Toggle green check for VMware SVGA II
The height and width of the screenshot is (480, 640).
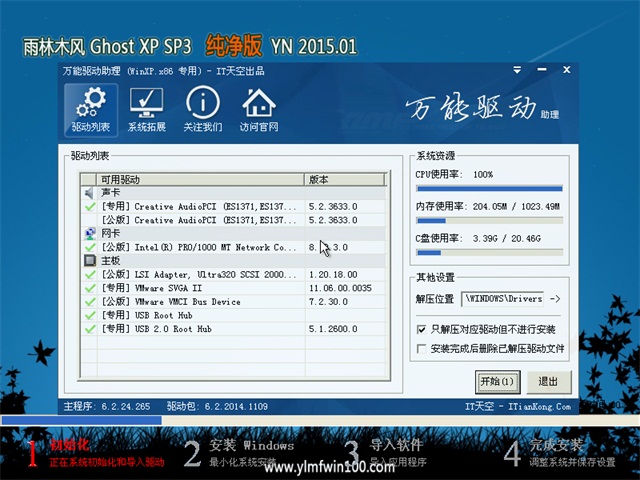(x=90, y=287)
